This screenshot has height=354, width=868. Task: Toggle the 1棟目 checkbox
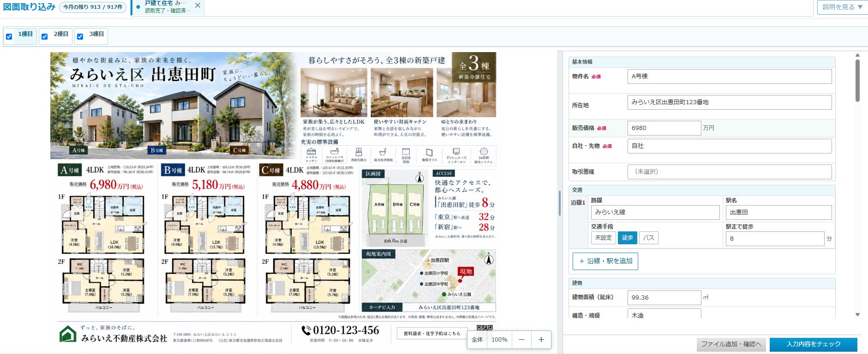[9, 36]
